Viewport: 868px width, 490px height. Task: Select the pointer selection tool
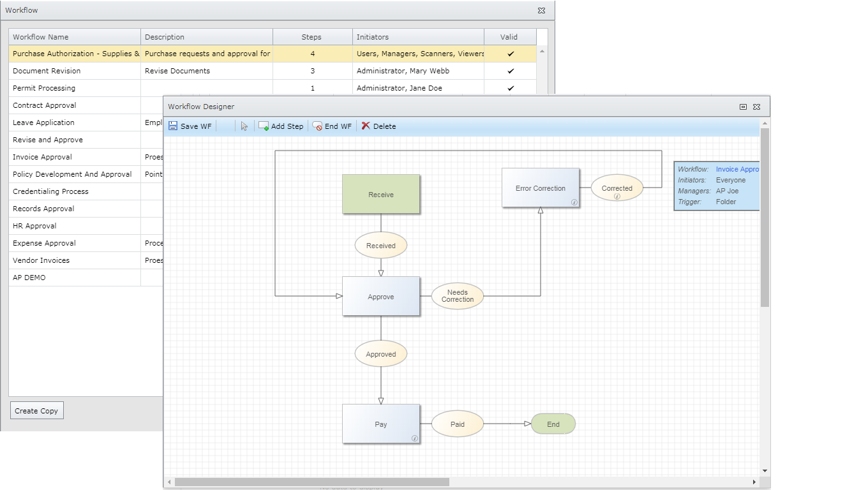pyautogui.click(x=244, y=126)
